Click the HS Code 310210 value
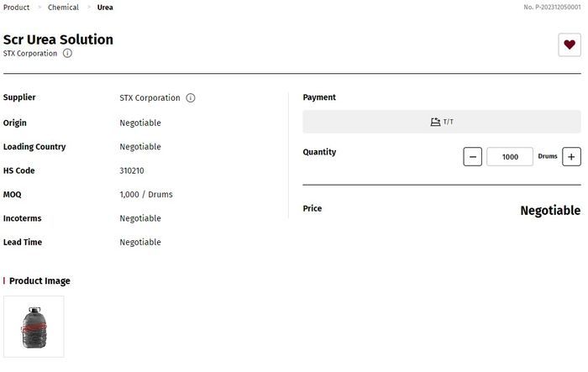This screenshot has width=588, height=372. pos(132,170)
